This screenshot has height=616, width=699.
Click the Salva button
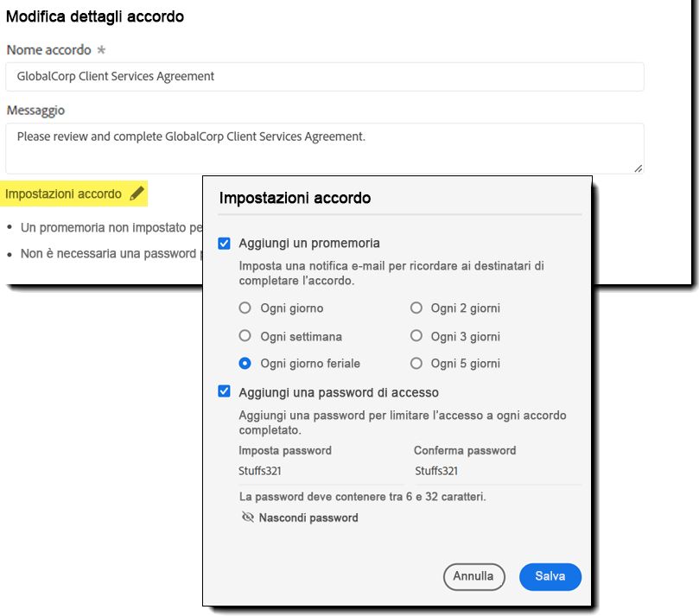(550, 576)
